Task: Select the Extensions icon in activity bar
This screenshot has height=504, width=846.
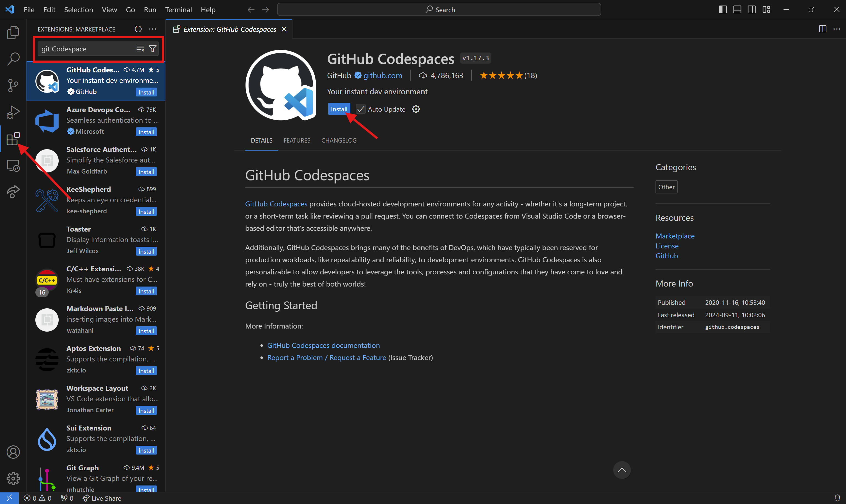Action: [x=13, y=138]
